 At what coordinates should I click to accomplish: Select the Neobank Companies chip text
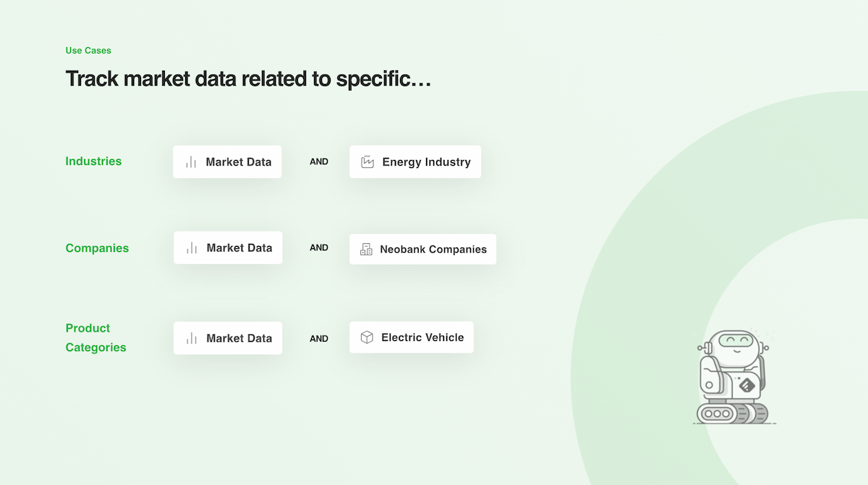(x=433, y=249)
